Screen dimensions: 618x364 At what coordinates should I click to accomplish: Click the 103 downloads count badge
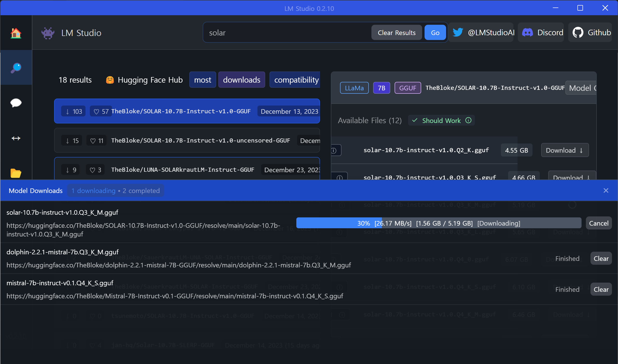(x=73, y=111)
